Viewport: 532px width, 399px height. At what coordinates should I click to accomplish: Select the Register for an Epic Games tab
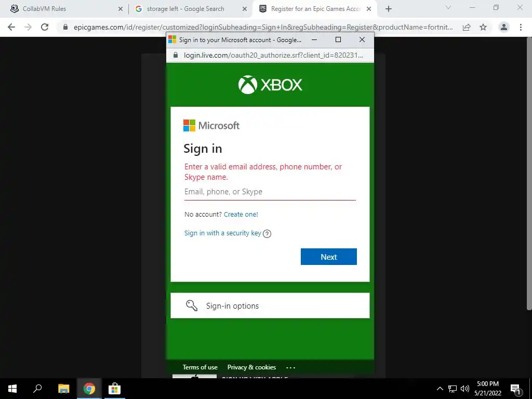coord(314,9)
